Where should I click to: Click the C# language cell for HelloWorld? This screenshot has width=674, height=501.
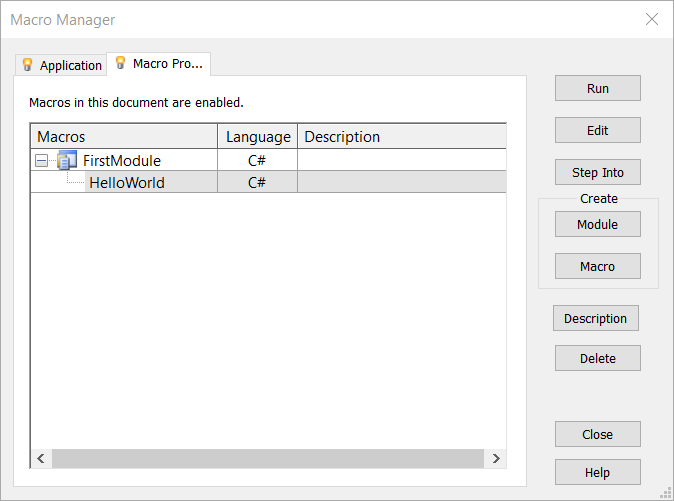[x=257, y=182]
